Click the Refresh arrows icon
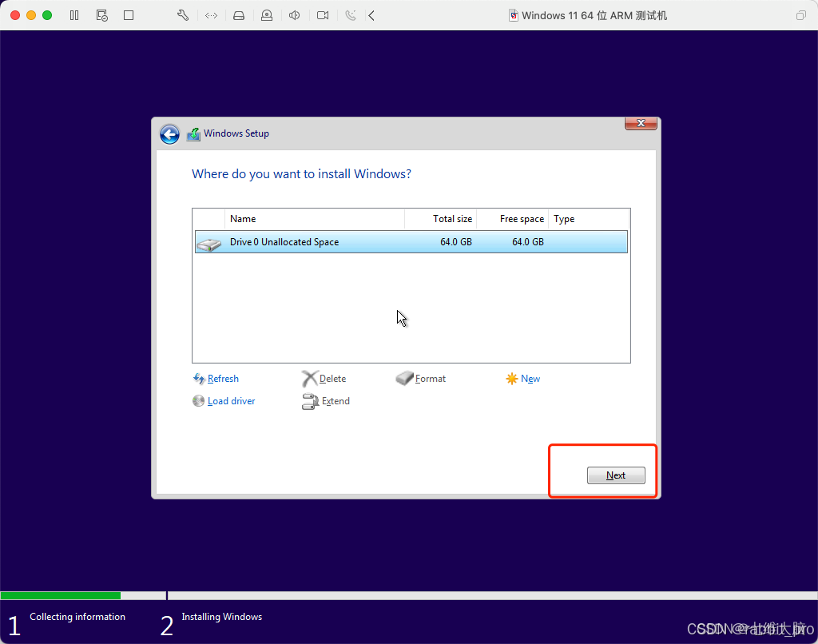Image resolution: width=818 pixels, height=644 pixels. coord(199,379)
